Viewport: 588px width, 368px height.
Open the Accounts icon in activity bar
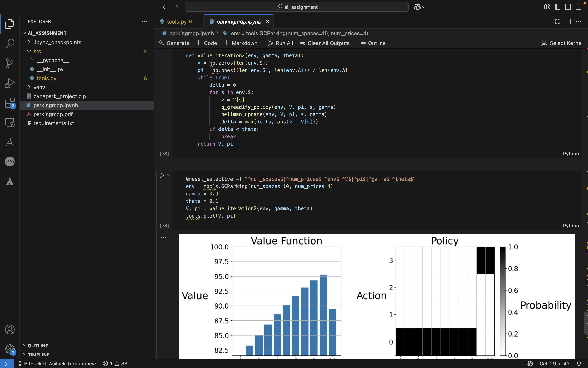point(10,330)
